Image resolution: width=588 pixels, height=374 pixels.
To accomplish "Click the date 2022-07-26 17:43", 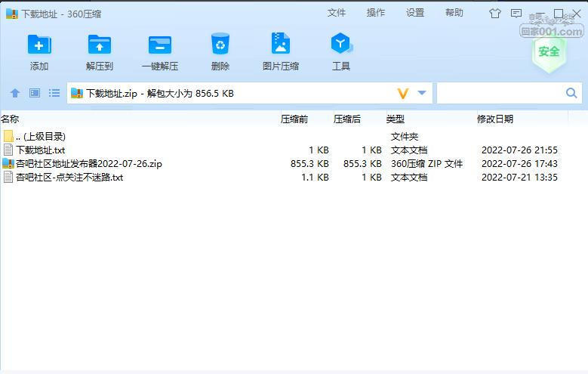I will click(x=519, y=164).
